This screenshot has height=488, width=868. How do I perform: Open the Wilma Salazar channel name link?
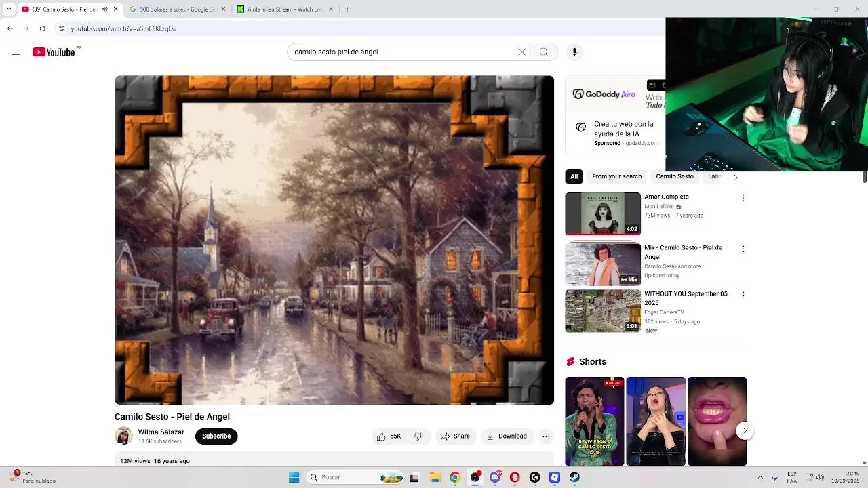[x=161, y=432]
